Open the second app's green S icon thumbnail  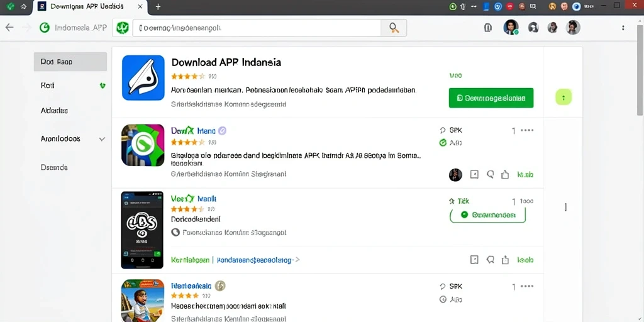[143, 145]
